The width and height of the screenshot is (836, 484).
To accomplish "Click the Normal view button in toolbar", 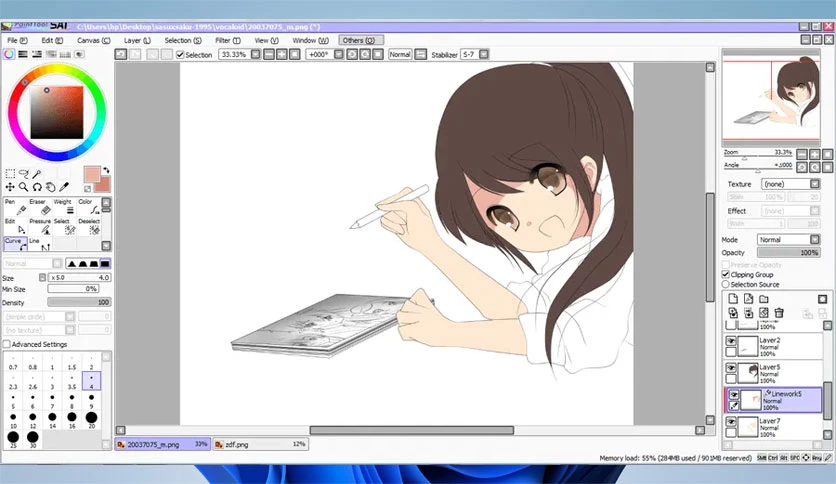I will 400,54.
